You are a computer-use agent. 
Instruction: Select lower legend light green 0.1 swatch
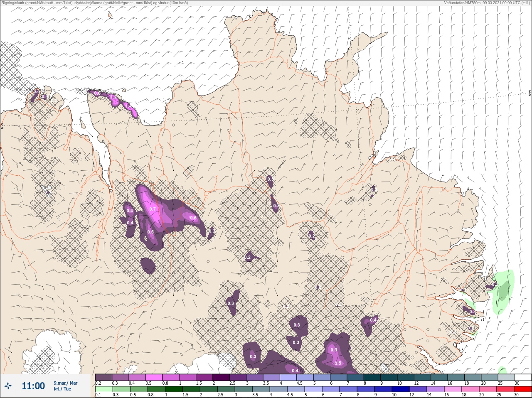(x=104, y=389)
